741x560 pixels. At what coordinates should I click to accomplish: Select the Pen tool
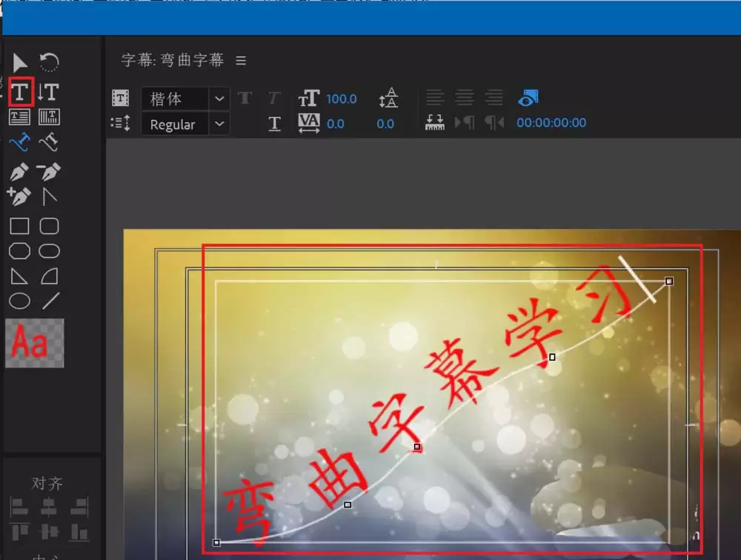pyautogui.click(x=20, y=171)
